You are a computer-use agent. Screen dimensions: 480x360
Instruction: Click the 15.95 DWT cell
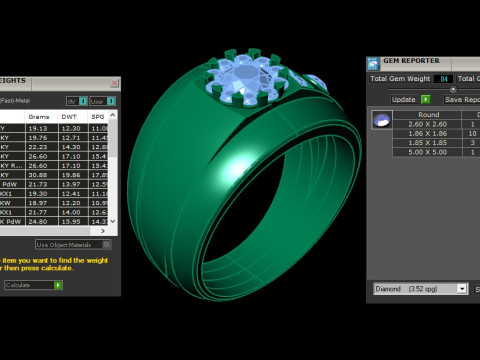(73, 221)
